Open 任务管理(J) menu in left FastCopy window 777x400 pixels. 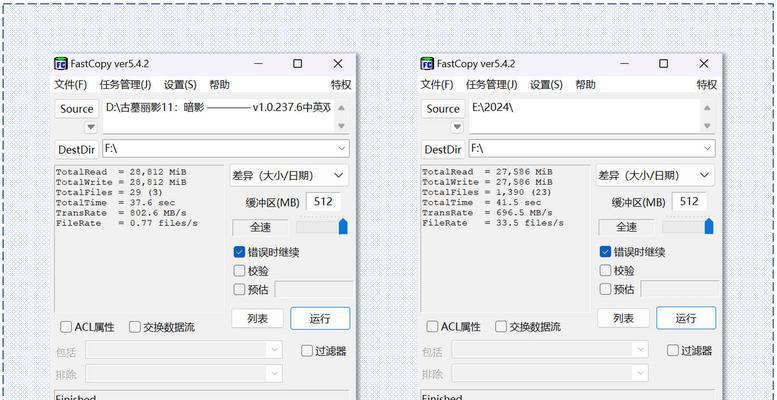[x=125, y=85]
